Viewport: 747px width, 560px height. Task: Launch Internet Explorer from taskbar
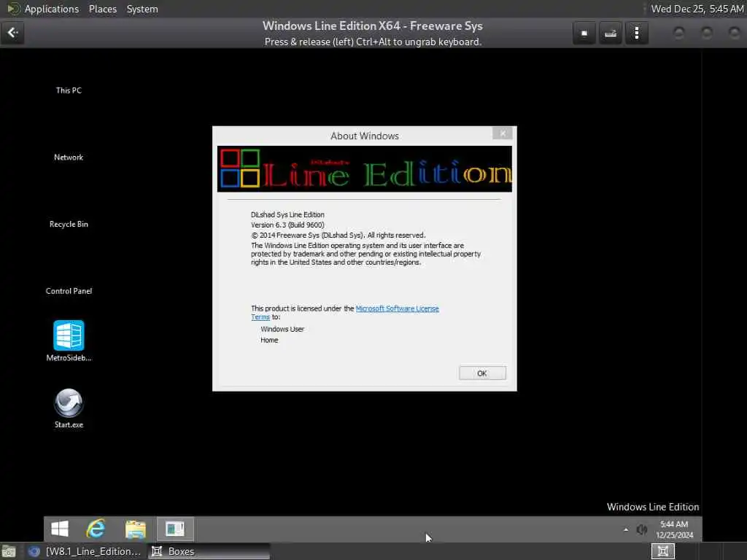click(x=96, y=529)
